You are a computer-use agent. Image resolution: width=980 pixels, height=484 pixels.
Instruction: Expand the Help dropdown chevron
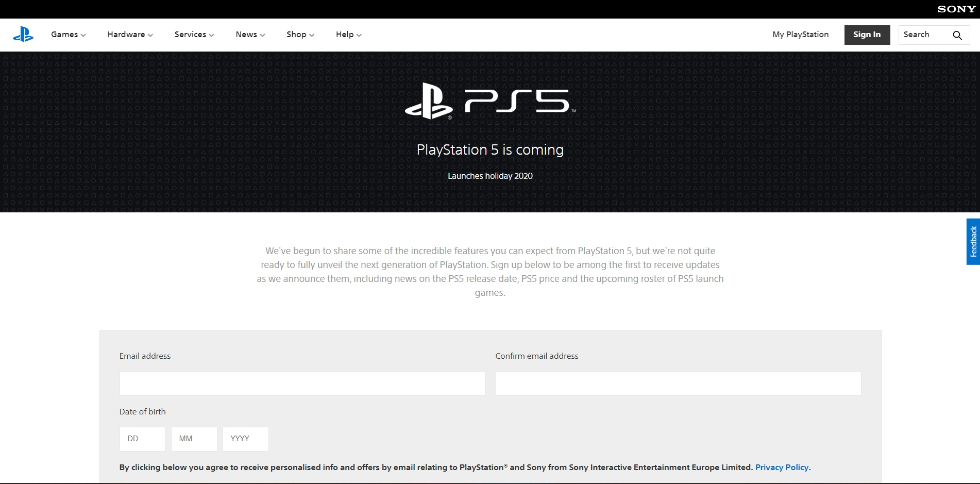359,35
